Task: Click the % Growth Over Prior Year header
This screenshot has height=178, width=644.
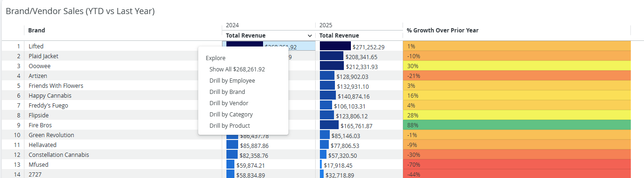Action: pyautogui.click(x=442, y=31)
